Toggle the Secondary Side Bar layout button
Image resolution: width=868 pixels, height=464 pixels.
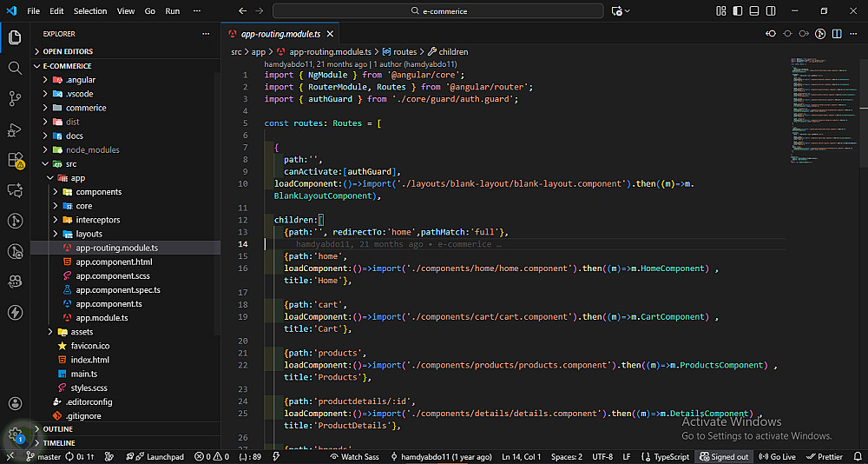point(770,11)
